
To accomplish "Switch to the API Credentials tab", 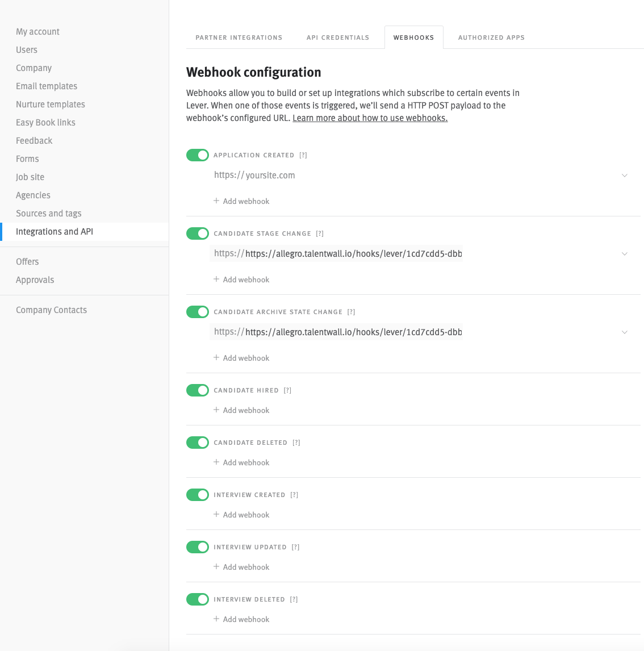I will [338, 37].
